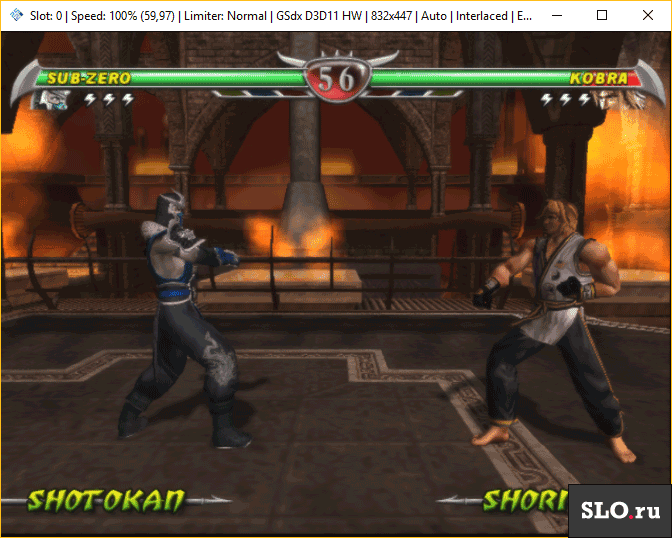Click the round timer showing 56
Image resolution: width=672 pixels, height=538 pixels.
pos(337,79)
